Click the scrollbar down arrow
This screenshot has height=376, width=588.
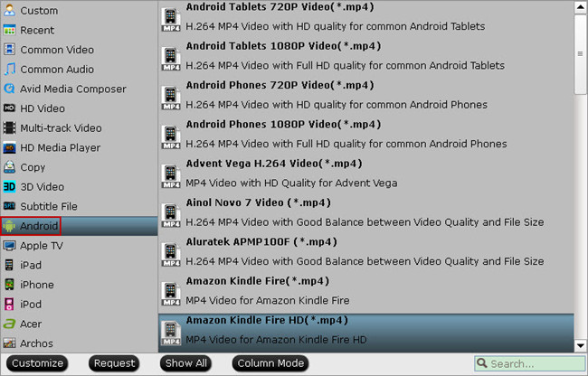point(580,345)
